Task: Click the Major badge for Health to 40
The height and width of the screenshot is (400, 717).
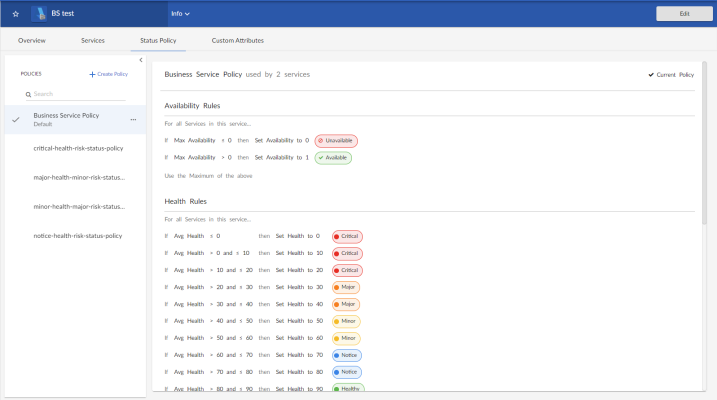Action: point(346,304)
